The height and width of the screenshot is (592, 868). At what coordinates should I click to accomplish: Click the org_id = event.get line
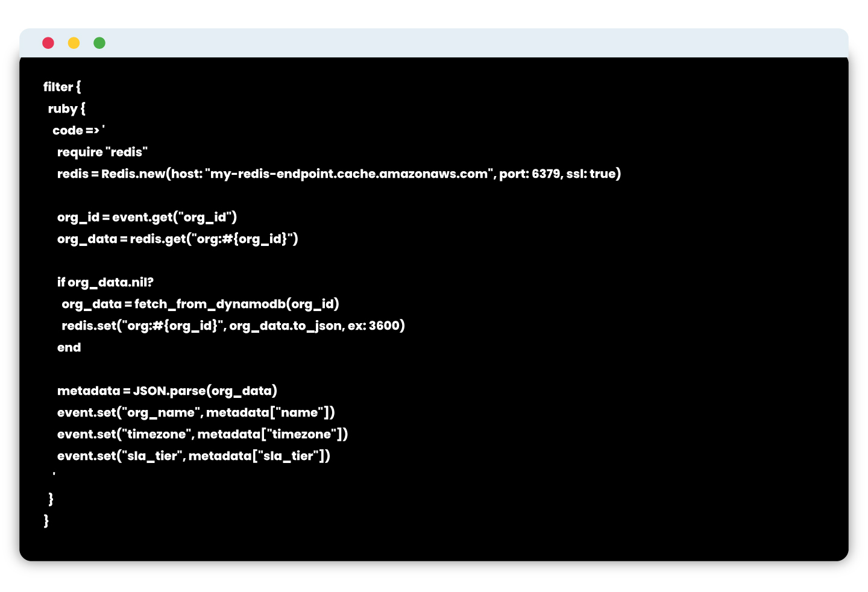tap(147, 217)
